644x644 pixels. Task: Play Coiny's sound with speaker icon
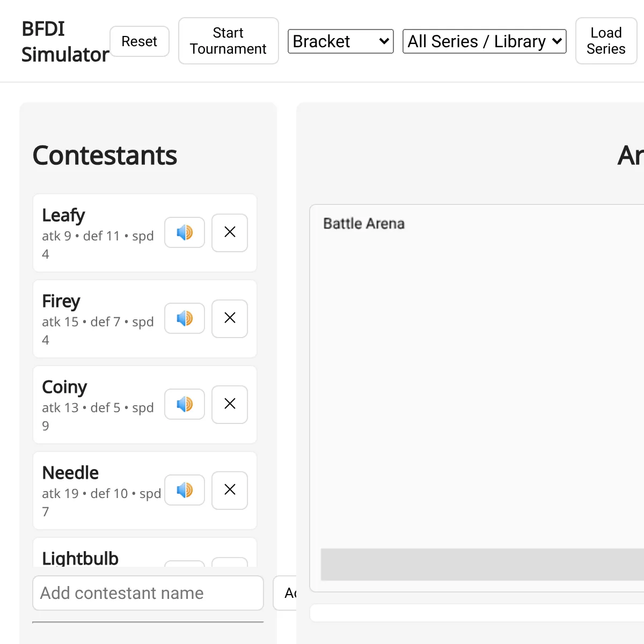[185, 404]
